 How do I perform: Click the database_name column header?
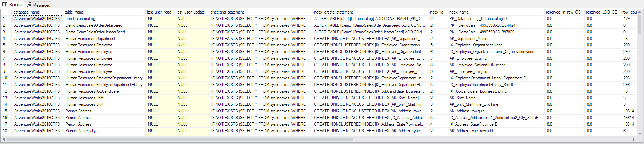coord(38,12)
